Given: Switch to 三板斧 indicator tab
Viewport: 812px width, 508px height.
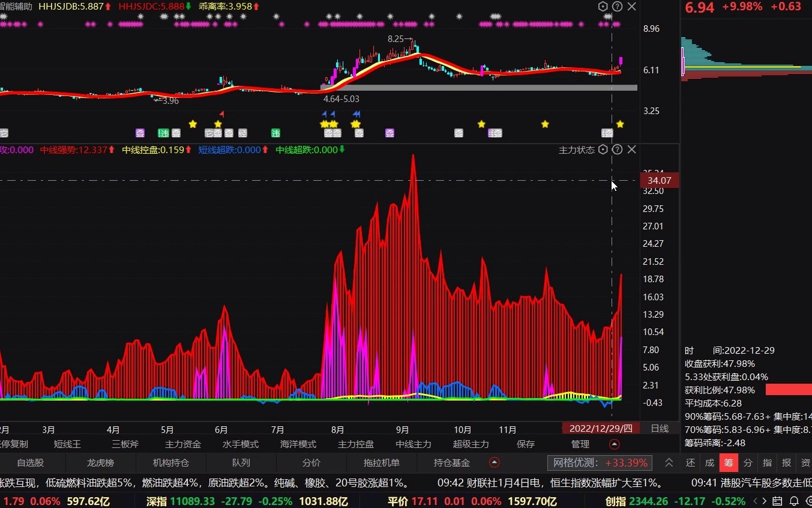Looking at the screenshot, I should pos(125,444).
